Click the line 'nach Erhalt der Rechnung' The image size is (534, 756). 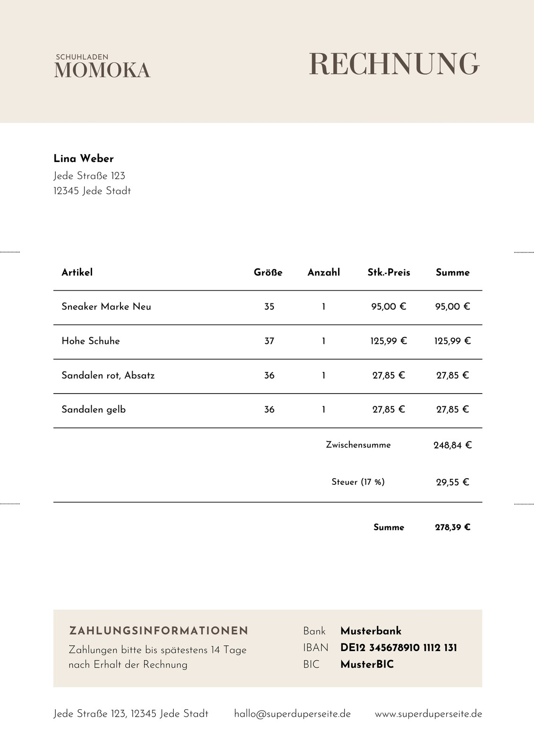tap(128, 665)
